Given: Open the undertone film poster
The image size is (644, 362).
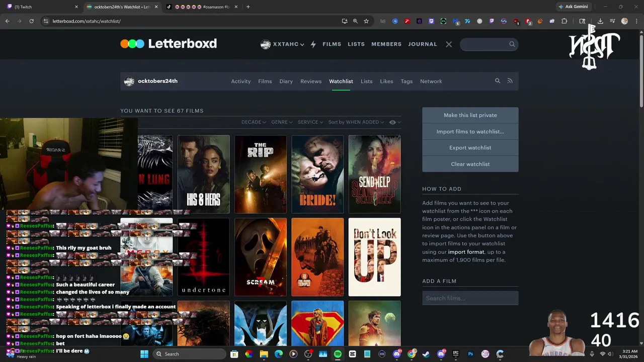Looking at the screenshot, I should tap(203, 257).
